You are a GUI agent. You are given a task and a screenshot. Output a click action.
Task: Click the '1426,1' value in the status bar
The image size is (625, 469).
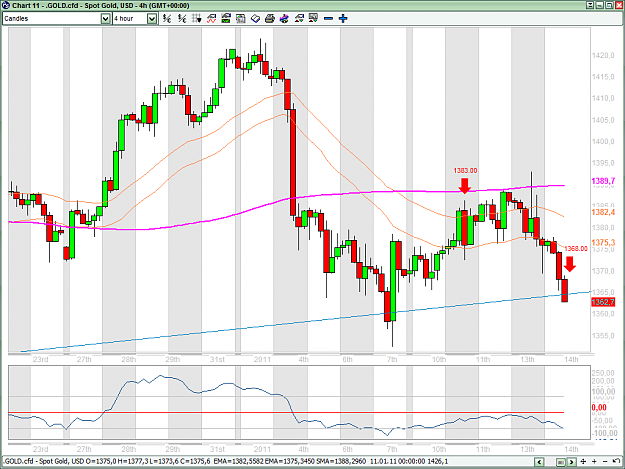pyautogui.click(x=438, y=461)
